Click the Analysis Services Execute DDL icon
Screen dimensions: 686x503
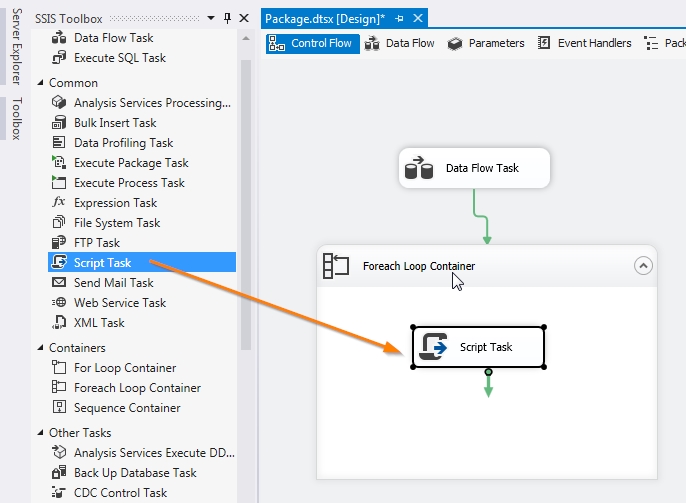[59, 452]
